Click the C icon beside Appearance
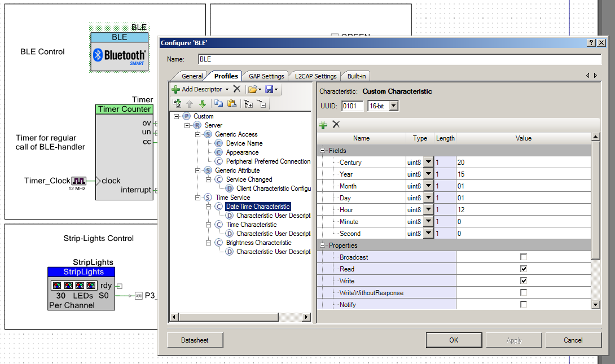Viewport: 615px width, 364px height. [x=219, y=152]
